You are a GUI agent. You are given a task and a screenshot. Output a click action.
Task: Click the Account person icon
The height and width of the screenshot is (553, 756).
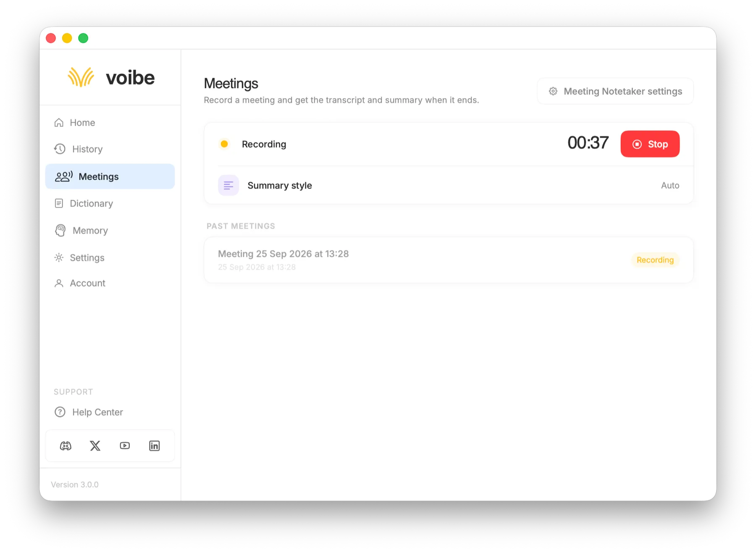[x=59, y=283]
